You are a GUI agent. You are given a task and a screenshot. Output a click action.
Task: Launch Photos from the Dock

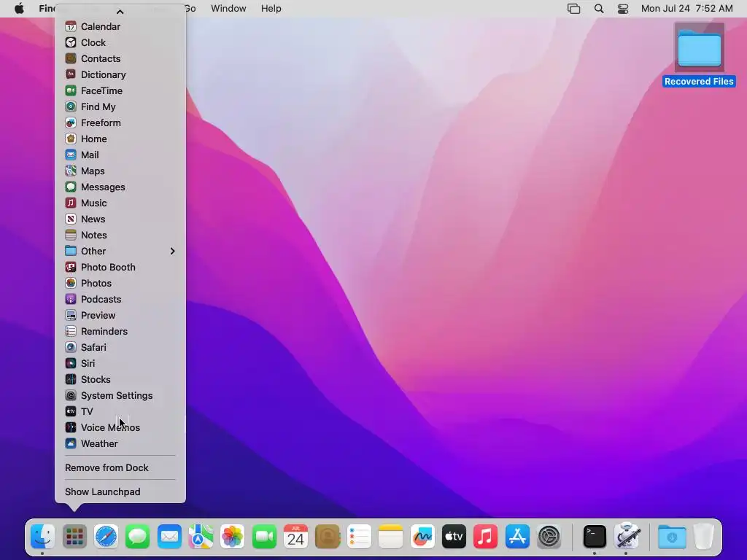click(x=233, y=537)
